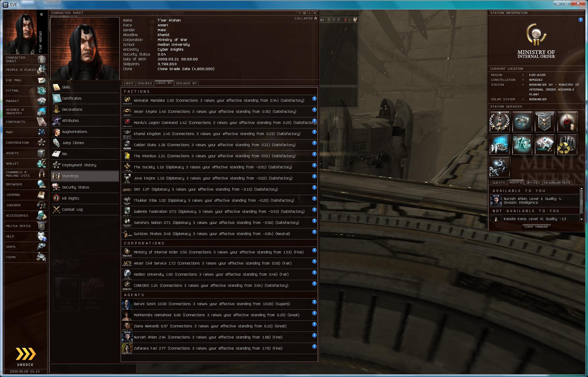
Task: Select Attributes in the Character Sheet menu
Action: click(x=85, y=120)
